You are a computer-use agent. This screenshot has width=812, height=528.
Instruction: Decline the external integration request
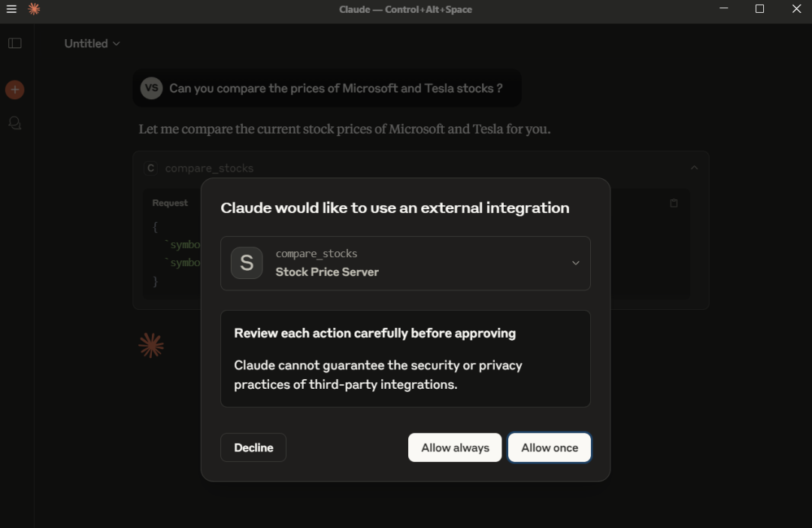tap(253, 448)
